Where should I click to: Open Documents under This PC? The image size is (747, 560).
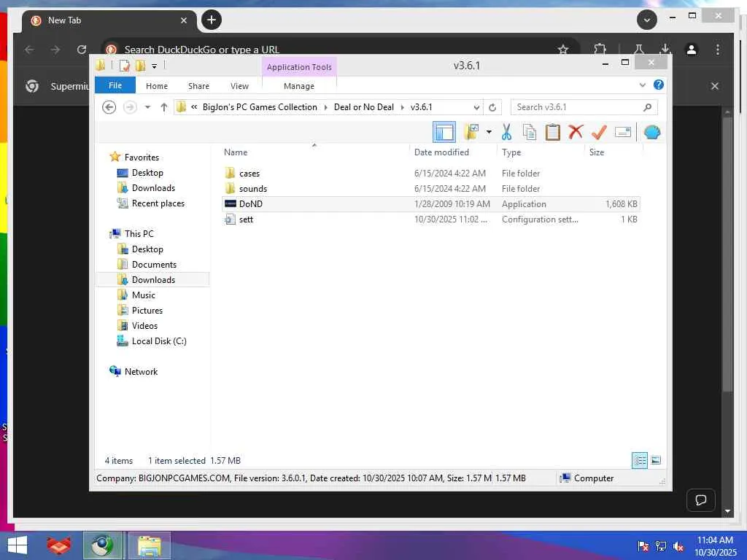(154, 264)
